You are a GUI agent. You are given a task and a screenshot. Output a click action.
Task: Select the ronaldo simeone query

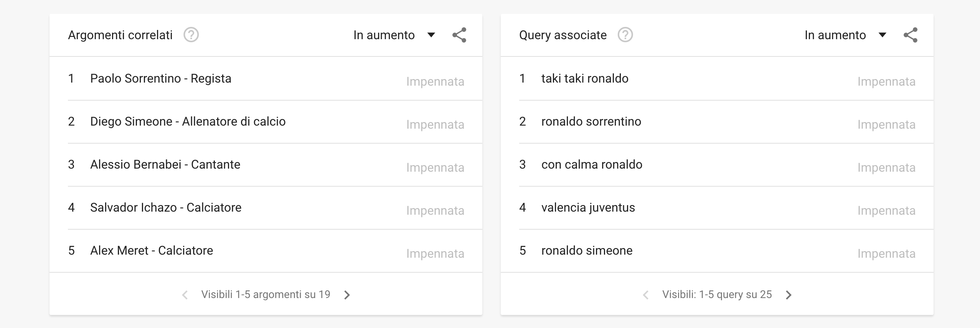tap(587, 250)
